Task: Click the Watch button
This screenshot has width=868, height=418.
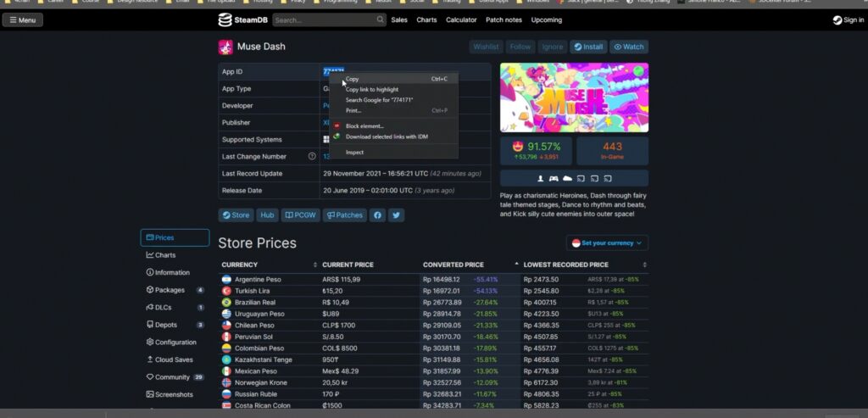Action: pyautogui.click(x=629, y=47)
